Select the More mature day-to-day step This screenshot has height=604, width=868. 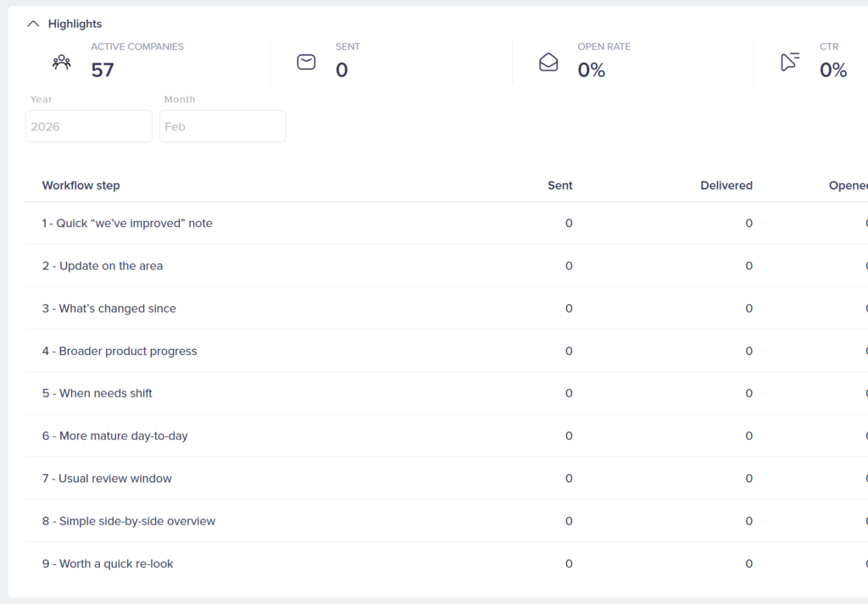[x=115, y=435]
